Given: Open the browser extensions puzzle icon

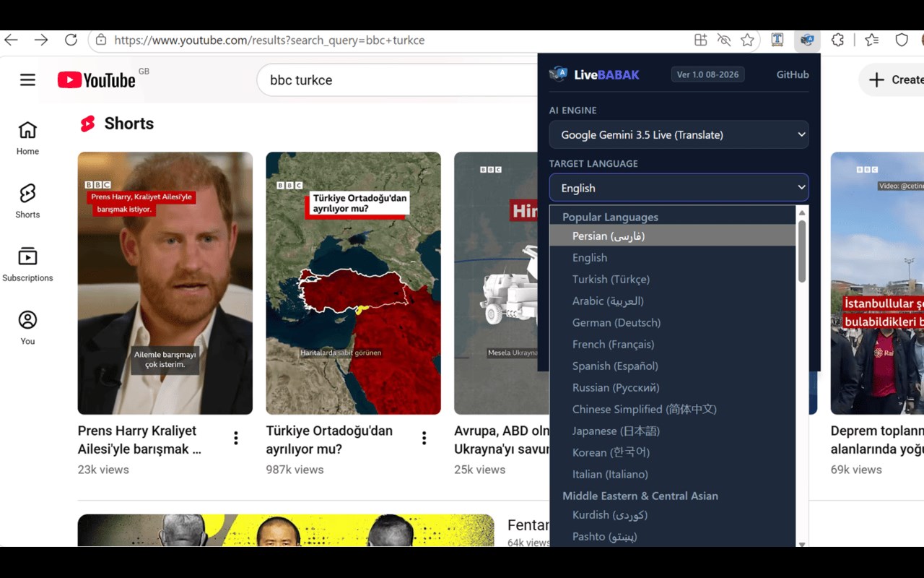Looking at the screenshot, I should 837,40.
